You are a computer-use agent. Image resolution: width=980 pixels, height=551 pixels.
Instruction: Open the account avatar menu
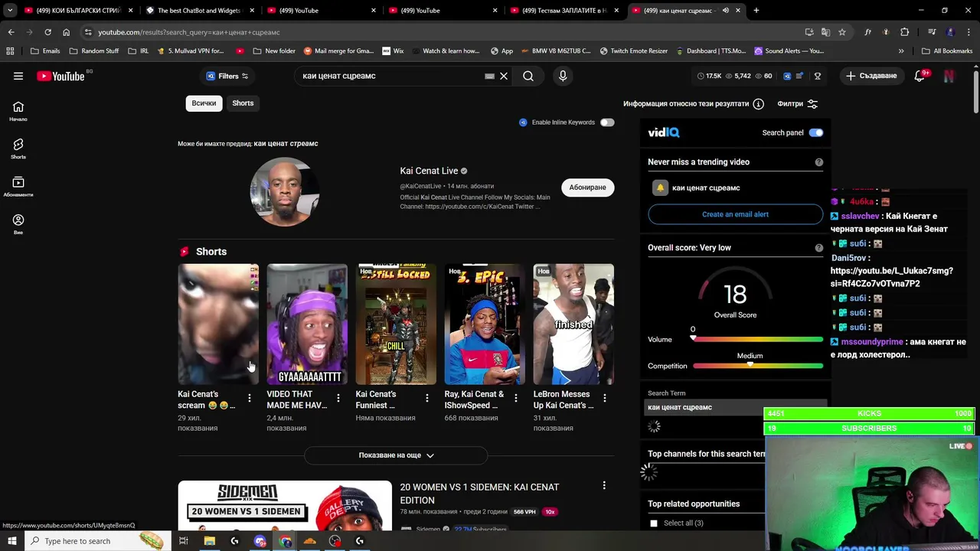coord(949,76)
